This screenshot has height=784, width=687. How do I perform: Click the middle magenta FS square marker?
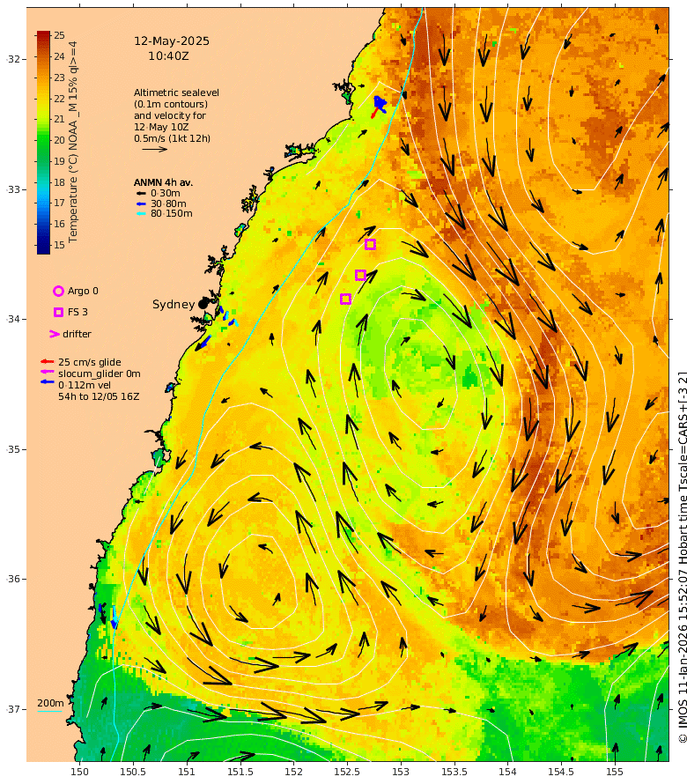360,275
